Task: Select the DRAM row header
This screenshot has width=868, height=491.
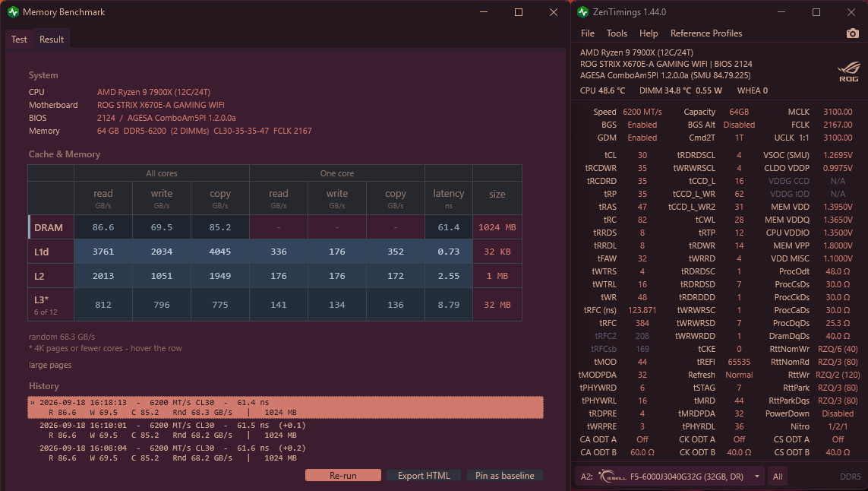Action: pos(51,227)
